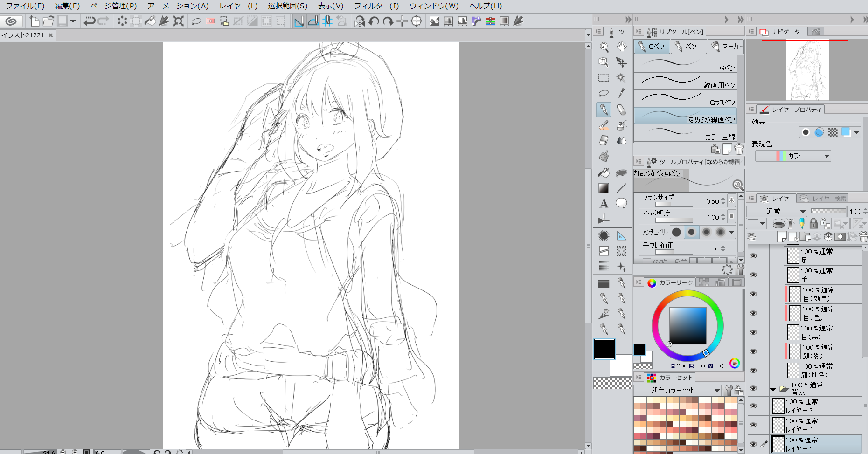This screenshot has height=454, width=868.
Task: Hide the 背景 folder eye icon
Action: click(753, 388)
